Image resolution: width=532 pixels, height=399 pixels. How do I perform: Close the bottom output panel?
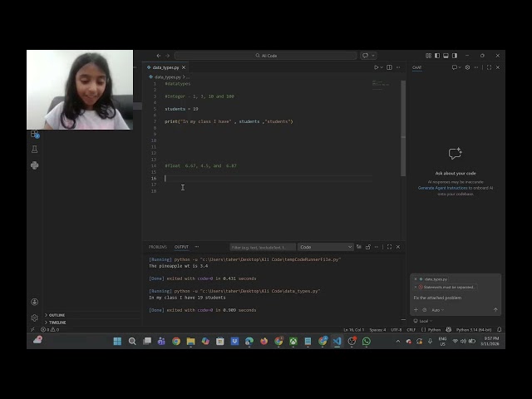pyautogui.click(x=398, y=247)
